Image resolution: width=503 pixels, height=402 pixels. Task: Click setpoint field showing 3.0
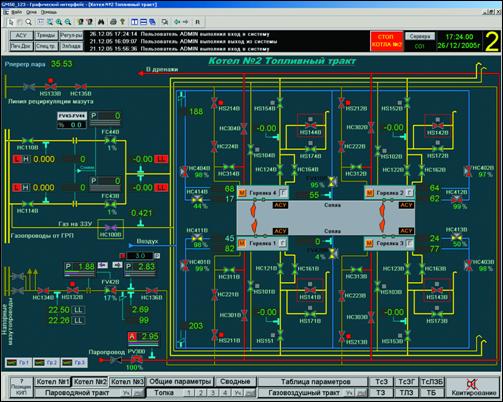(140, 256)
